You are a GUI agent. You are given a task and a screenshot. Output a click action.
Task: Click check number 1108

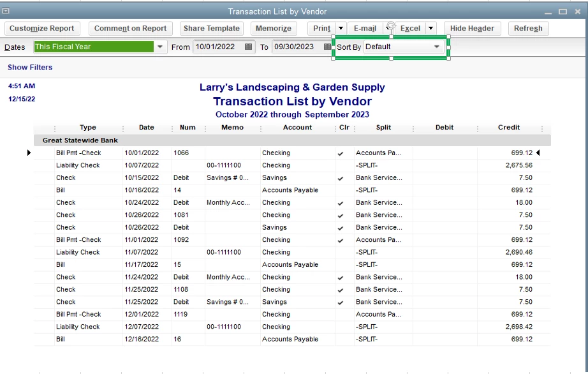[180, 289]
